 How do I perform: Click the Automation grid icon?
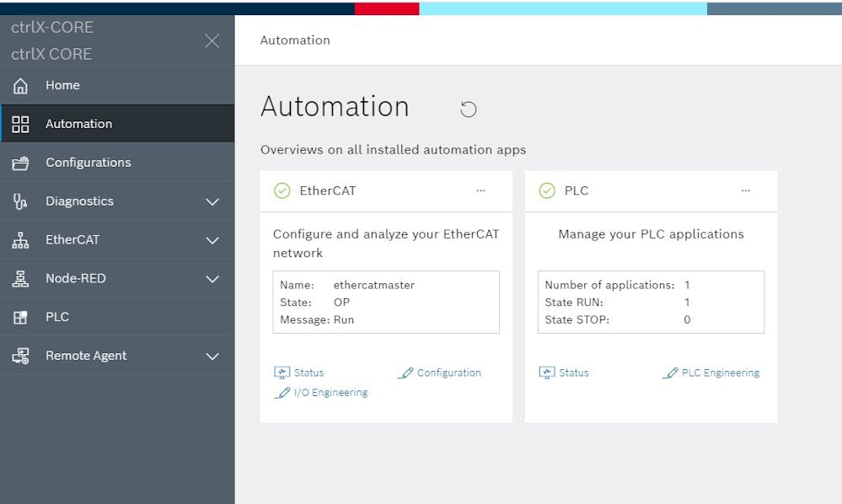point(20,124)
